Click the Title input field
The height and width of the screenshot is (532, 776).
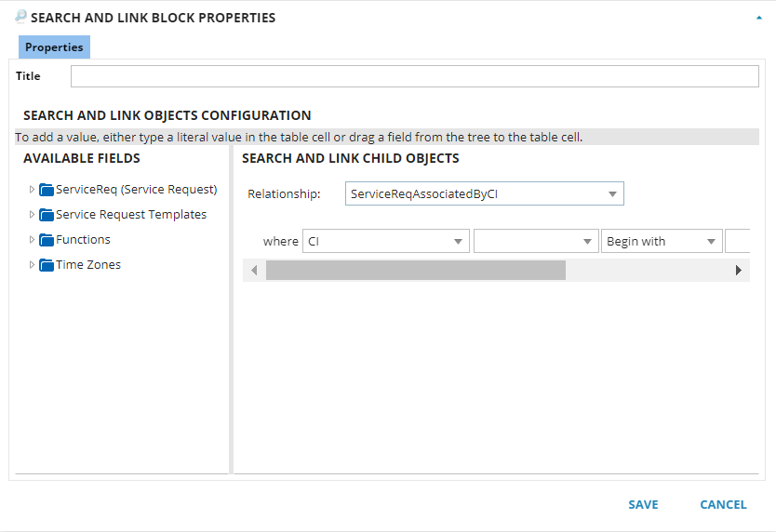click(414, 76)
